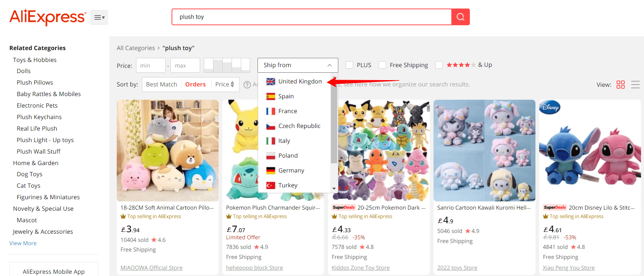Click the France flag icon
Image resolution: width=644 pixels, height=276 pixels.
point(271,111)
